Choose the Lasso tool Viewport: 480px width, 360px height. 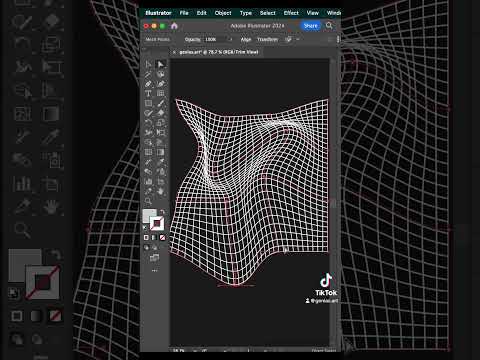click(x=161, y=74)
